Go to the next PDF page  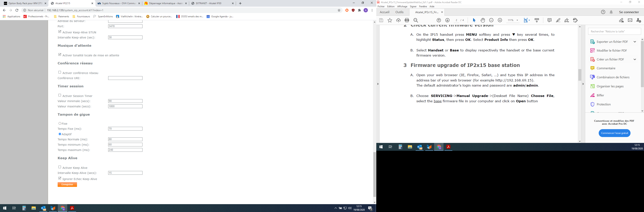coord(447,20)
